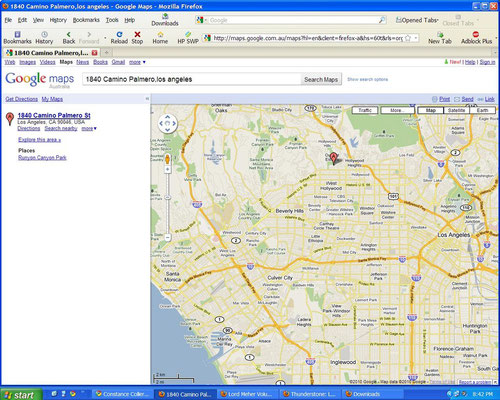Switch to Lord Meher taskbar window

pos(247,394)
